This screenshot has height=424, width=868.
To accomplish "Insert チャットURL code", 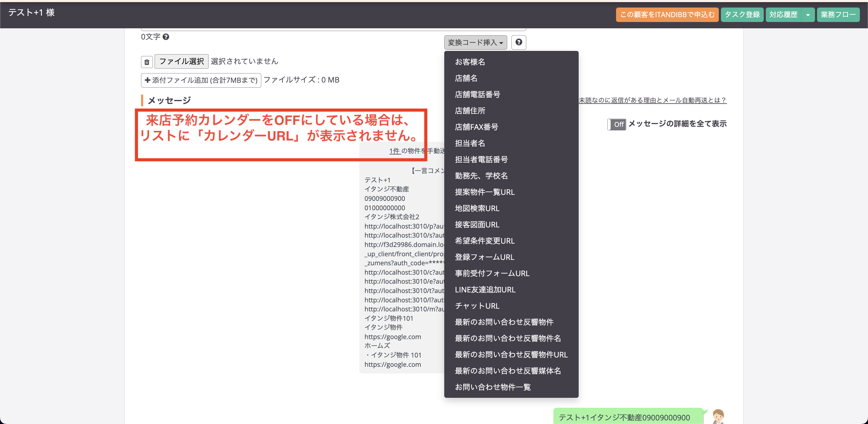I will coord(511,306).
